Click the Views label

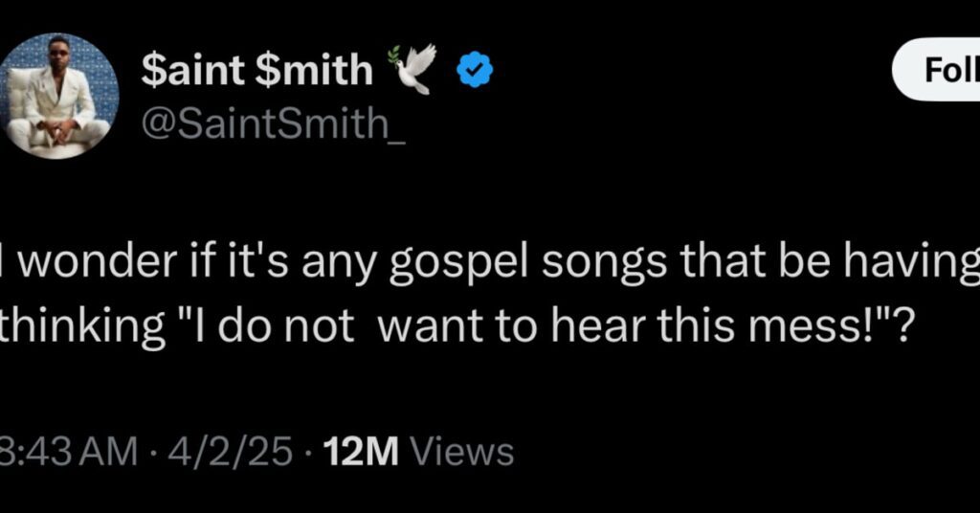pos(461,452)
